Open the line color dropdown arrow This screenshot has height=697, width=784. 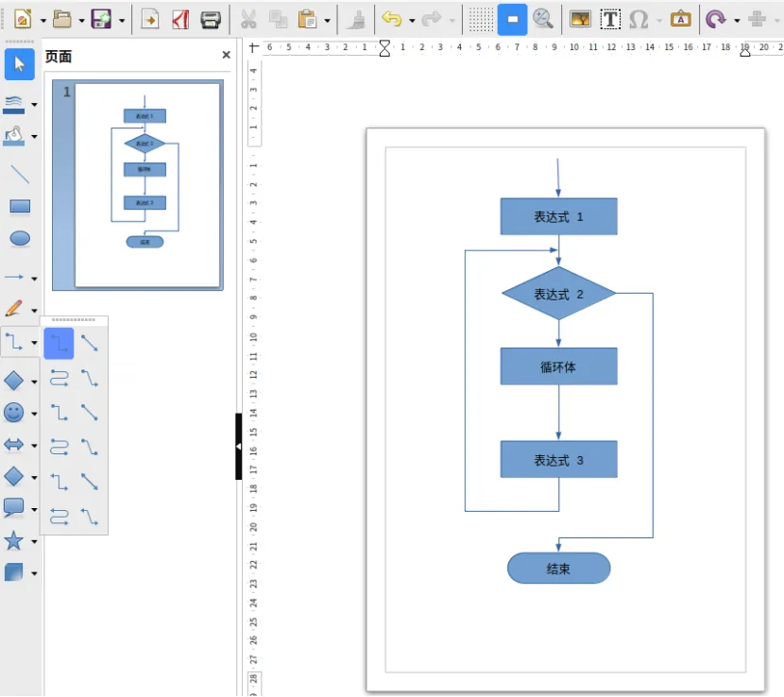click(34, 105)
